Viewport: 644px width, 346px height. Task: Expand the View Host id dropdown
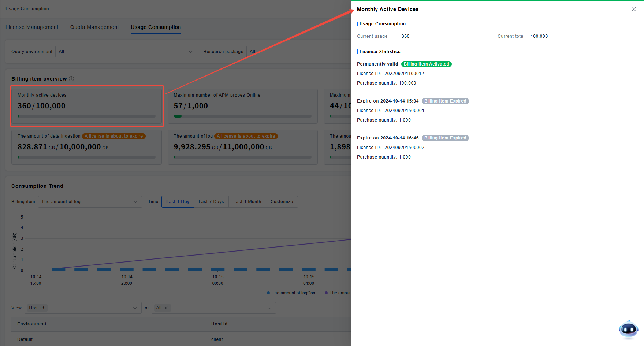(x=83, y=308)
